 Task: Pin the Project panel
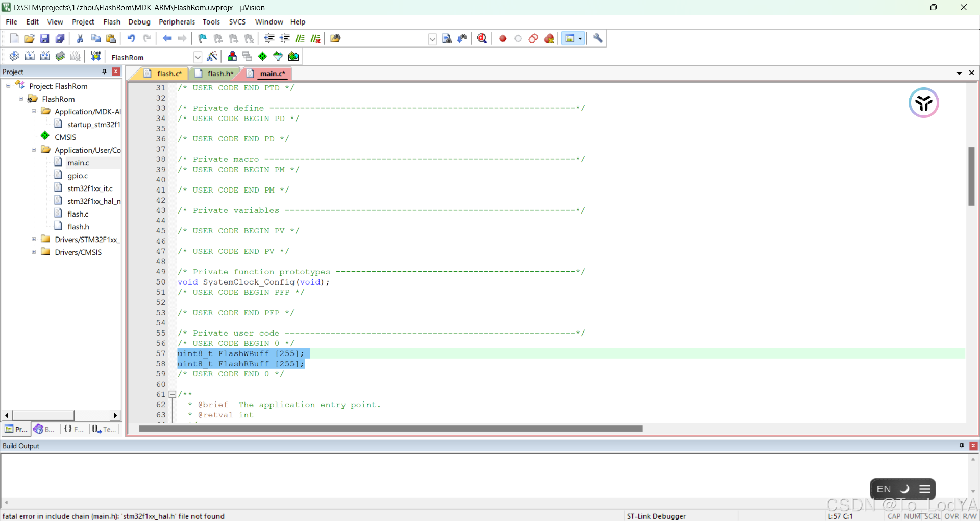105,72
